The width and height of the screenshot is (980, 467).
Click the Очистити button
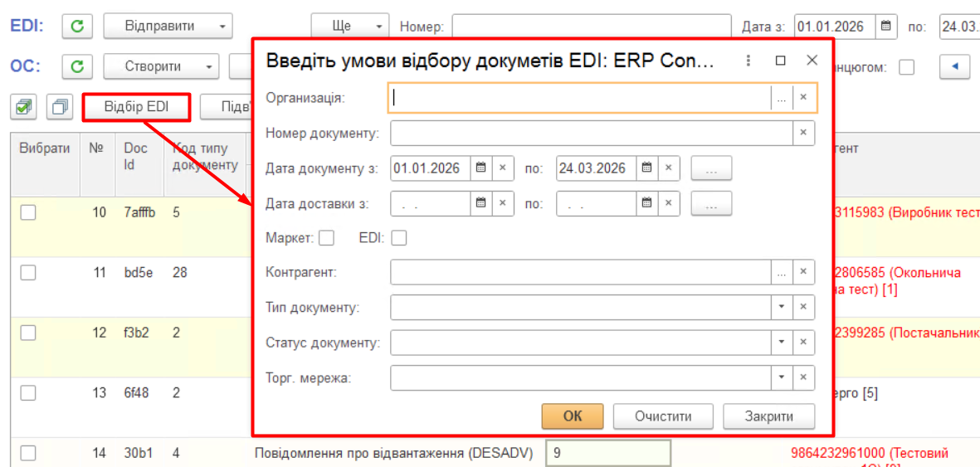(663, 416)
